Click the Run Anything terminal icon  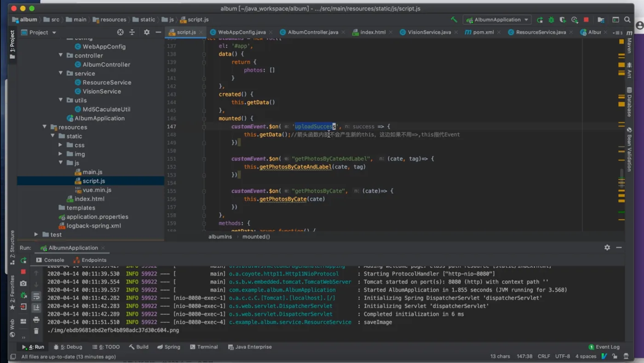615,20
